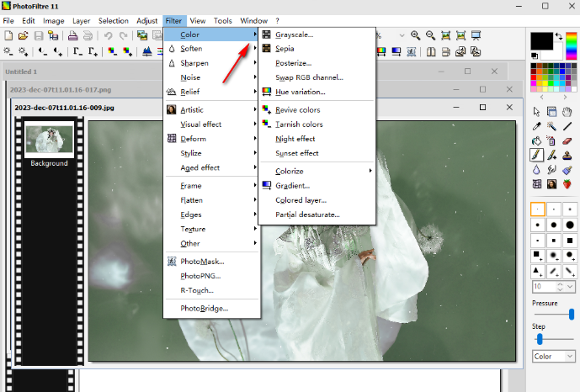The image size is (580, 392).
Task: Select the soft blurred brush tip
Action: (554, 255)
